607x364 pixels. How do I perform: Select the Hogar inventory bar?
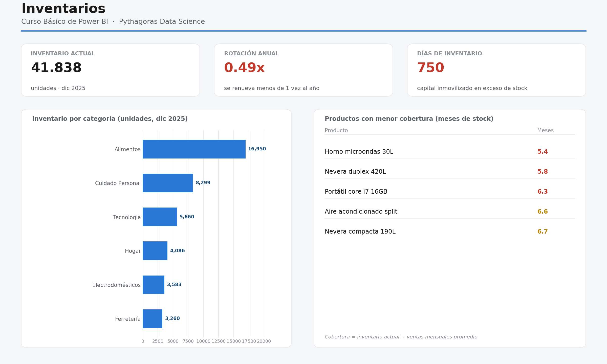coord(155,251)
